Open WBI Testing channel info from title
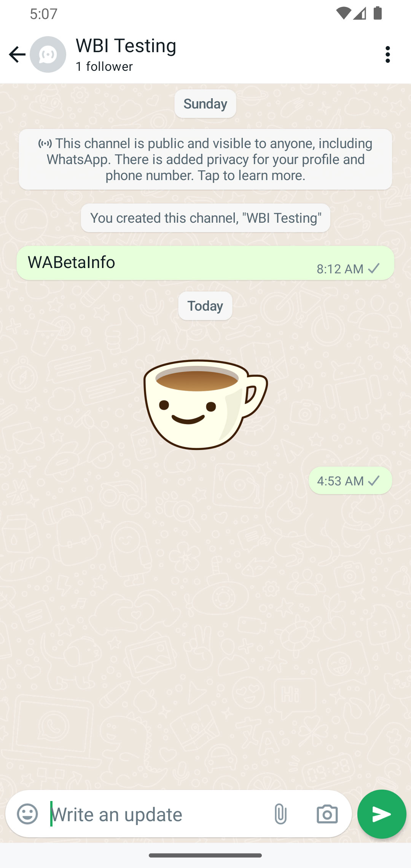Screen dimensions: 411x868 [x=126, y=46]
